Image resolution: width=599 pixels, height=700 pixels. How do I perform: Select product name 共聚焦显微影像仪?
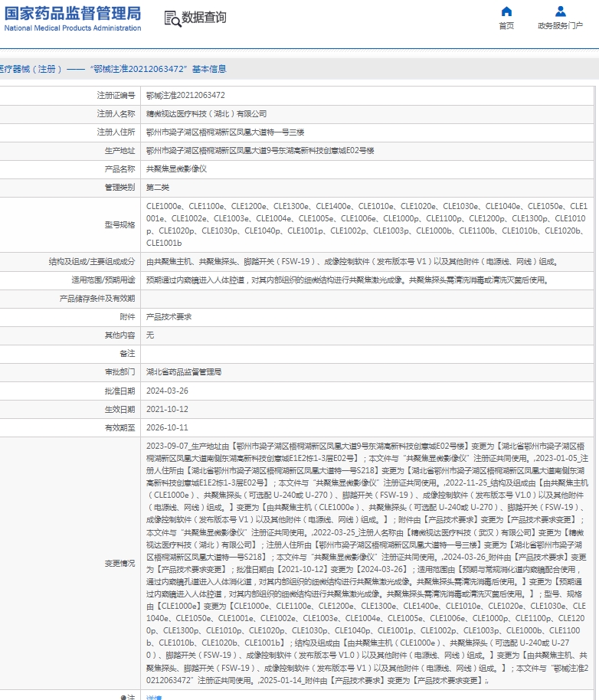tap(176, 168)
